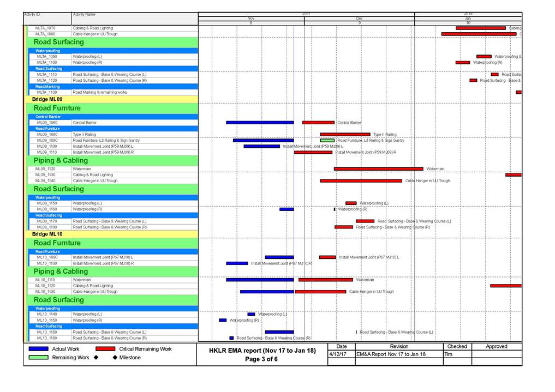The height and width of the screenshot is (392, 555).
Task: Click the Date column header in footer
Action: pos(342,346)
